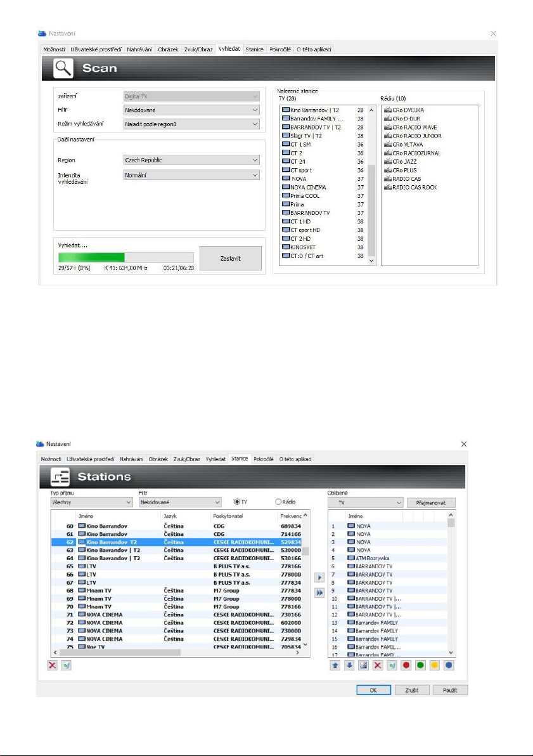Click the blue circle icon below favorites
Image resolution: width=533 pixels, height=756 pixels.
pyautogui.click(x=449, y=665)
